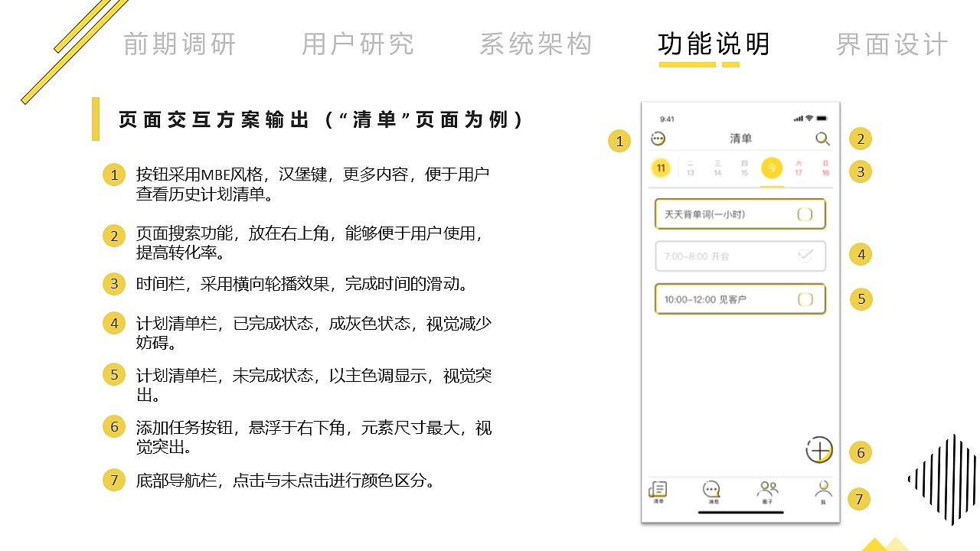Screen dimensions: 980x551
Task: Select the 前期调研 navigation tab
Action: [178, 44]
